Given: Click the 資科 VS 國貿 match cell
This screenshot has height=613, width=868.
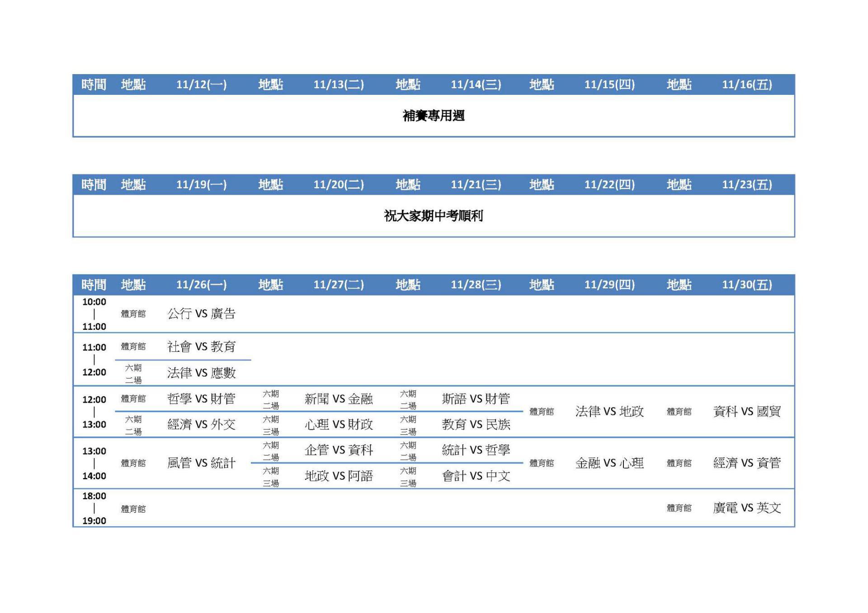Looking at the screenshot, I should [746, 411].
